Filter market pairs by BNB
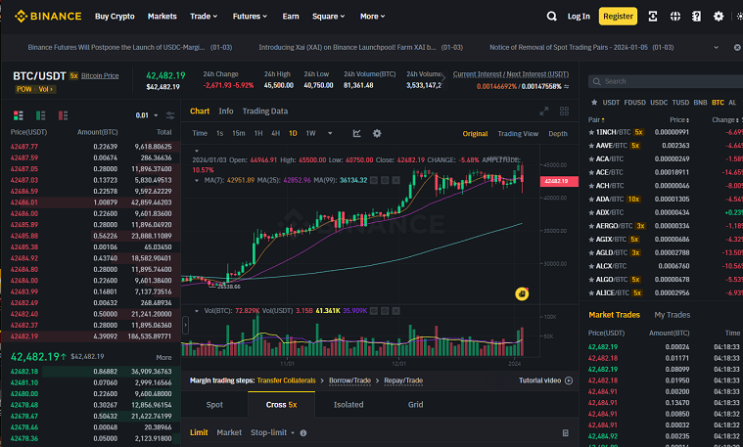Image resolution: width=743 pixels, height=447 pixels. pyautogui.click(x=700, y=102)
